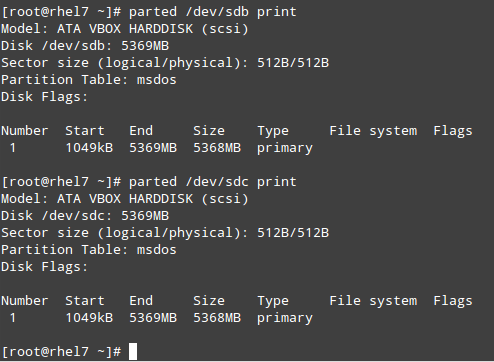Click the 'Type' header in sdc table

(273, 301)
